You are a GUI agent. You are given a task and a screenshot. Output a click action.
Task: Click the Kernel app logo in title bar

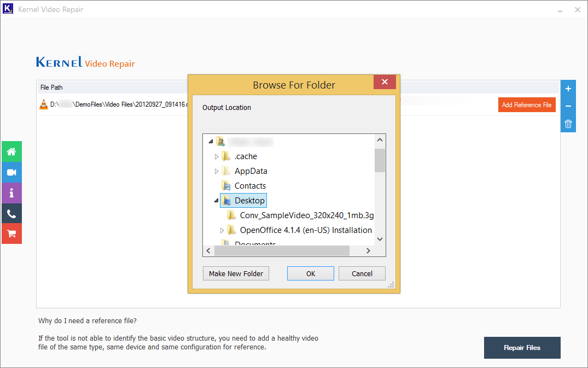(x=8, y=9)
